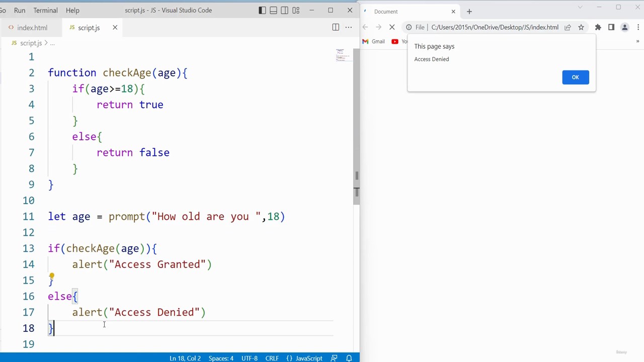The width and height of the screenshot is (644, 362).
Task: Open the Gmail bookmark
Action: pos(374,41)
